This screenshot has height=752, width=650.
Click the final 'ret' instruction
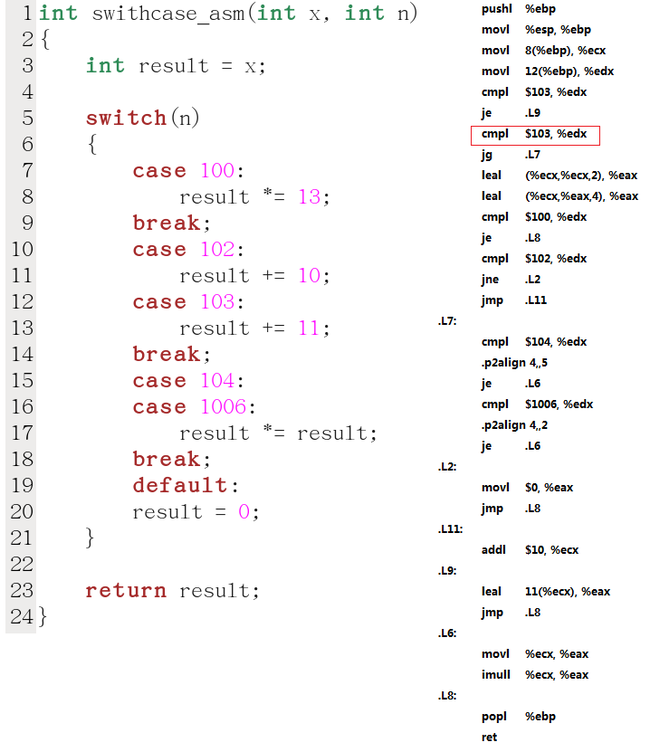coord(489,737)
